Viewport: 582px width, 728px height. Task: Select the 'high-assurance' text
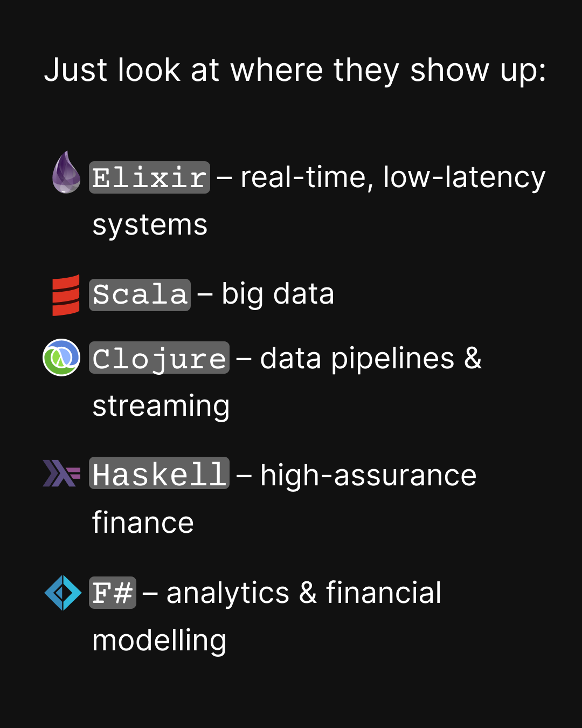(368, 475)
